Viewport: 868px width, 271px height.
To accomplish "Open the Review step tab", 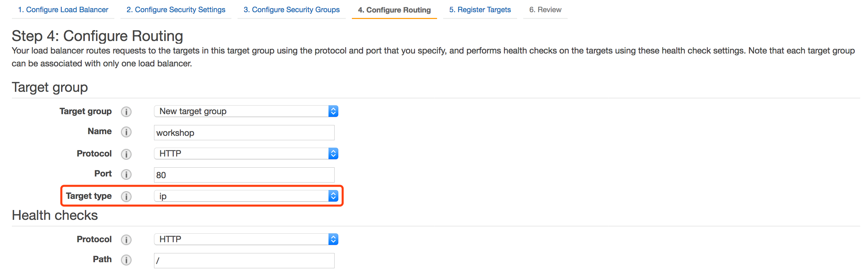I will pos(545,9).
